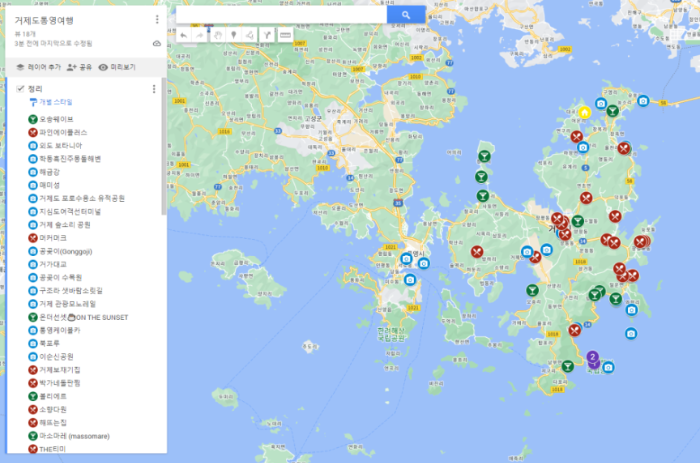The width and height of the screenshot is (700, 463).
Task: Click the restaurant icon beside 파인에이플러스
Action: 33,133
